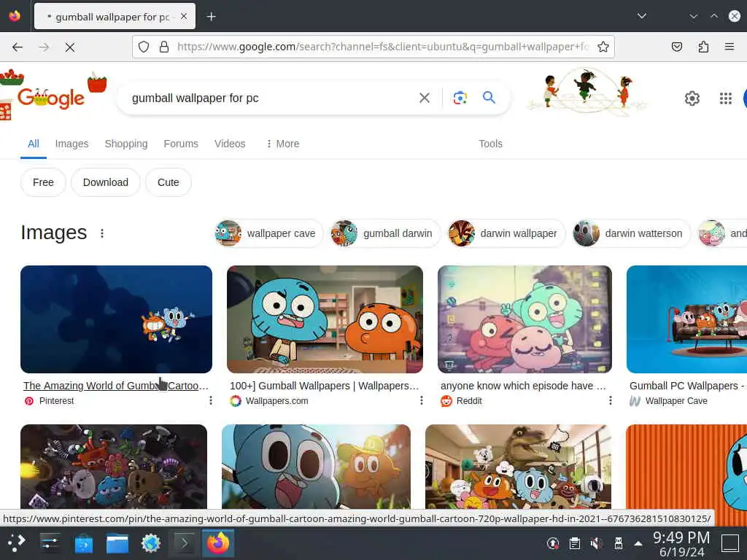747x560 pixels.
Task: Open the Wallpapers.com bedroom thumbnail
Action: [x=325, y=319]
